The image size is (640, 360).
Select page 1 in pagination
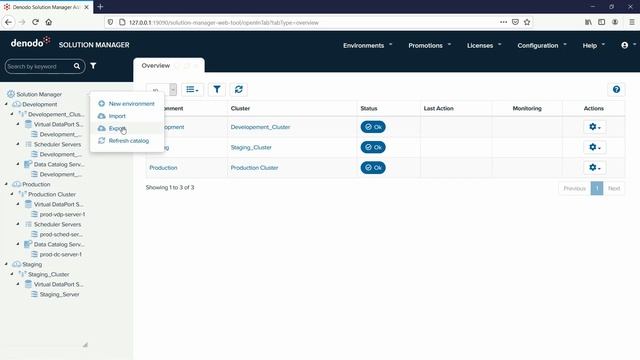[x=597, y=188]
